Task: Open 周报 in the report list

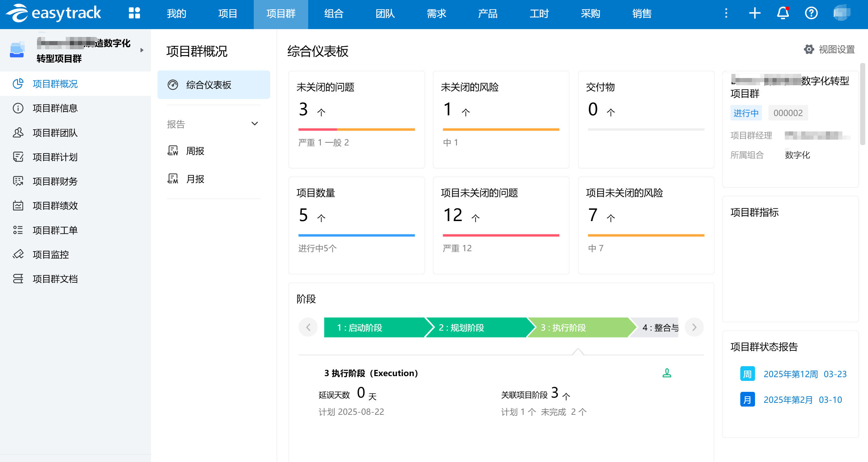Action: [x=195, y=151]
